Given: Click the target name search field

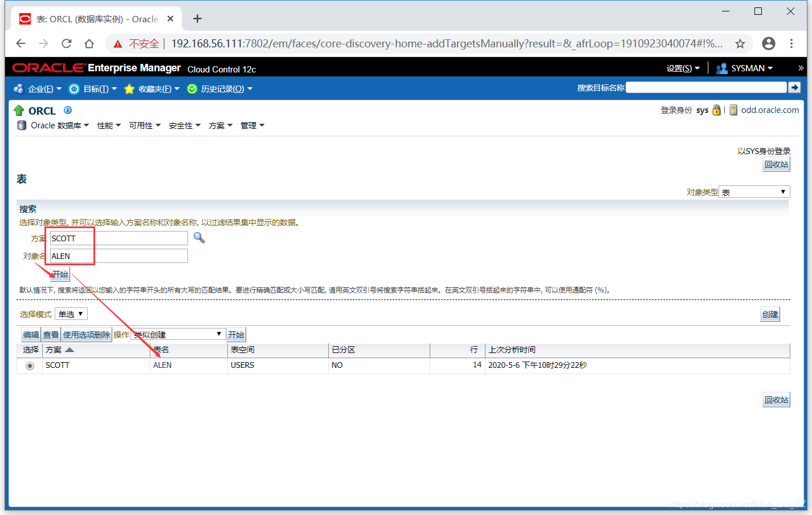Looking at the screenshot, I should (x=706, y=87).
